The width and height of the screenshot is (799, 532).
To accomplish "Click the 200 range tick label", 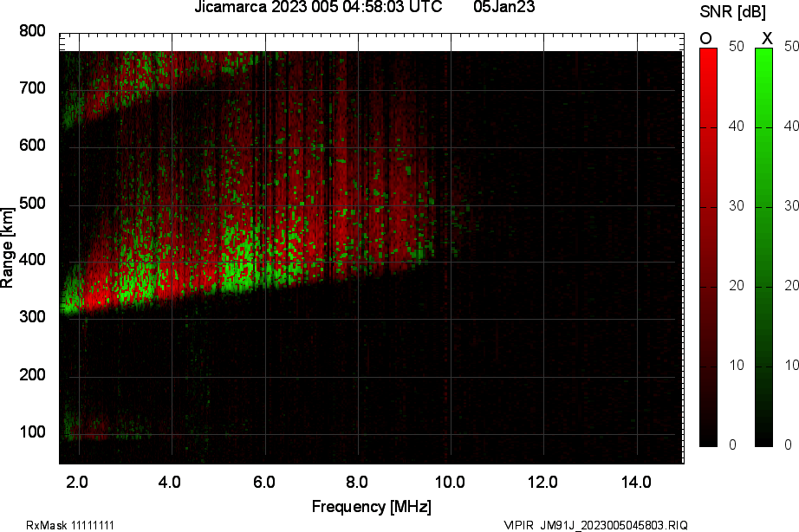I will pyautogui.click(x=33, y=375).
